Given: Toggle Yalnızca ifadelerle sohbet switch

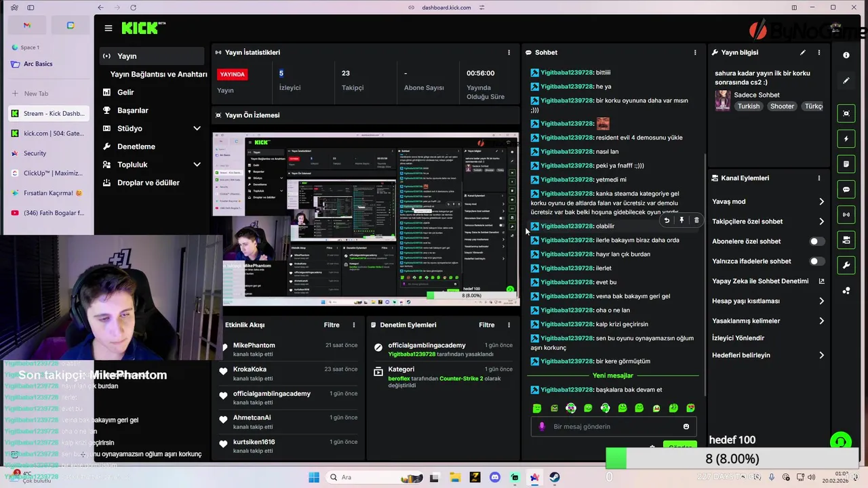Looking at the screenshot, I should pos(817,261).
